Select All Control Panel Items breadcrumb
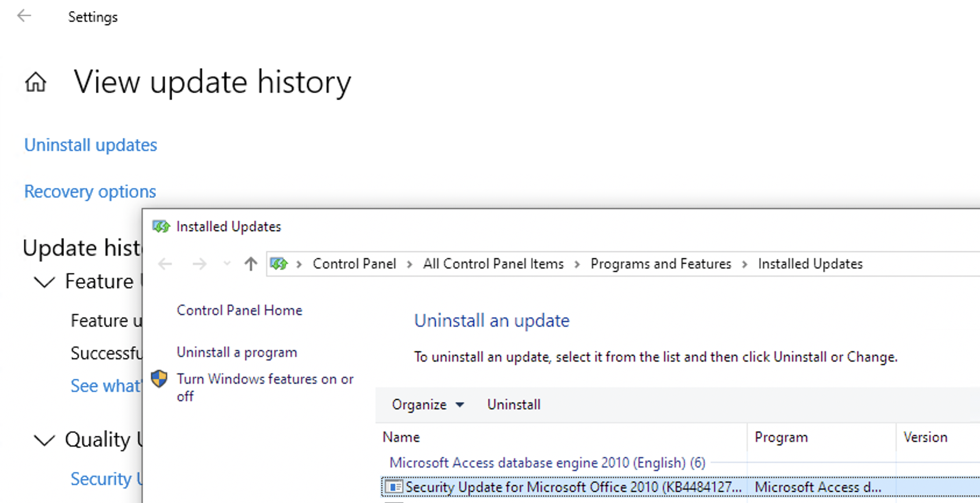 [x=493, y=264]
